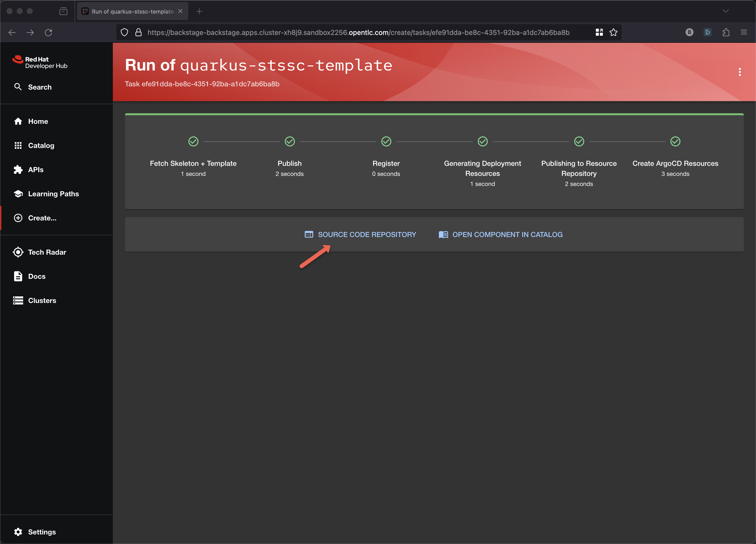Open the Docs sidebar item
This screenshot has width=756, height=544.
(x=36, y=276)
